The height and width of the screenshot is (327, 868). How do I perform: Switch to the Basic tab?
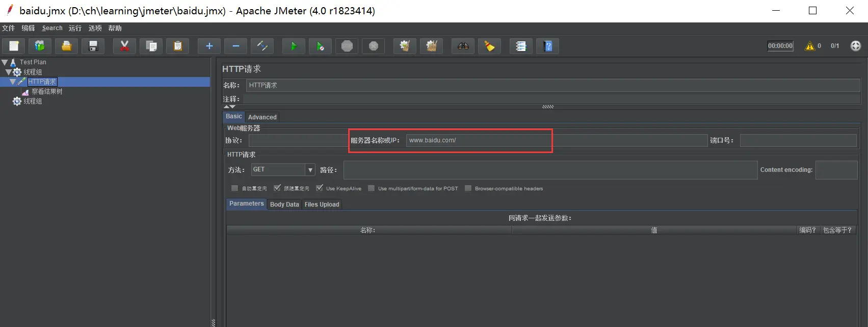234,116
